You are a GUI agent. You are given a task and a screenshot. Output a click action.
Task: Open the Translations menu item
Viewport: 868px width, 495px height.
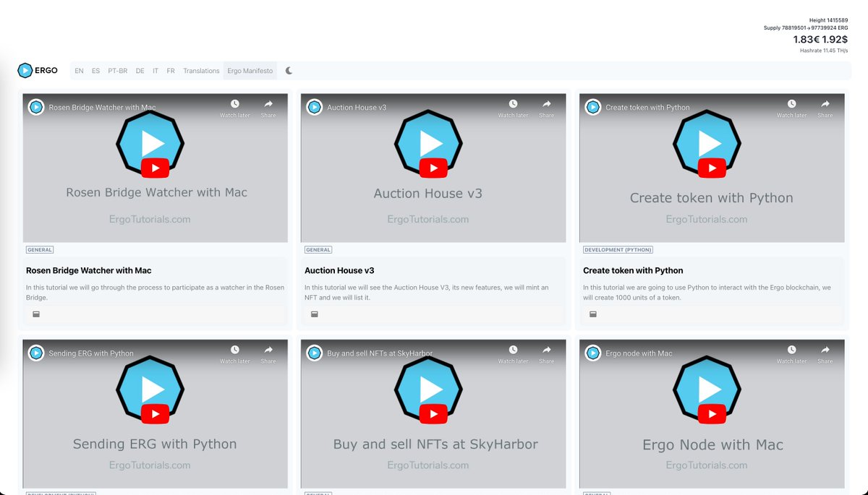[x=201, y=70]
